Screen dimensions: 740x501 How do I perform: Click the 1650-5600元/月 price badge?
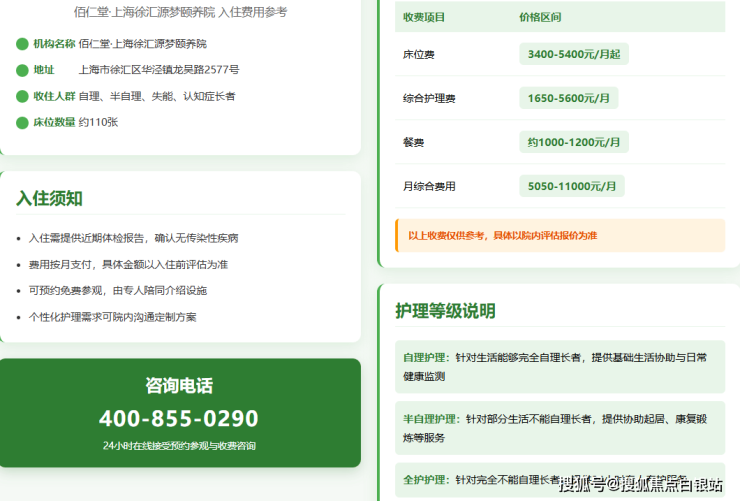click(x=569, y=98)
